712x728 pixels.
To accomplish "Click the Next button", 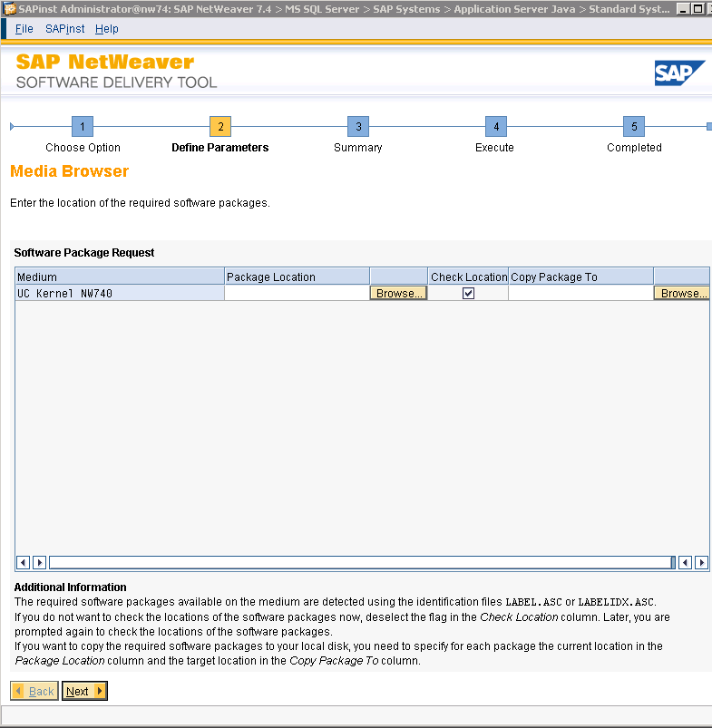I will click(84, 691).
